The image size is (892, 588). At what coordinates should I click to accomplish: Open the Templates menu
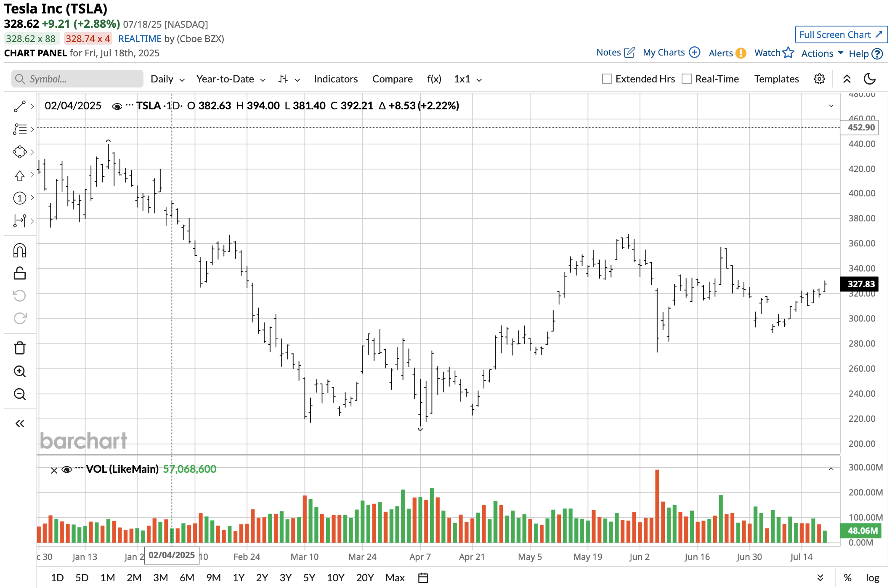coord(776,79)
